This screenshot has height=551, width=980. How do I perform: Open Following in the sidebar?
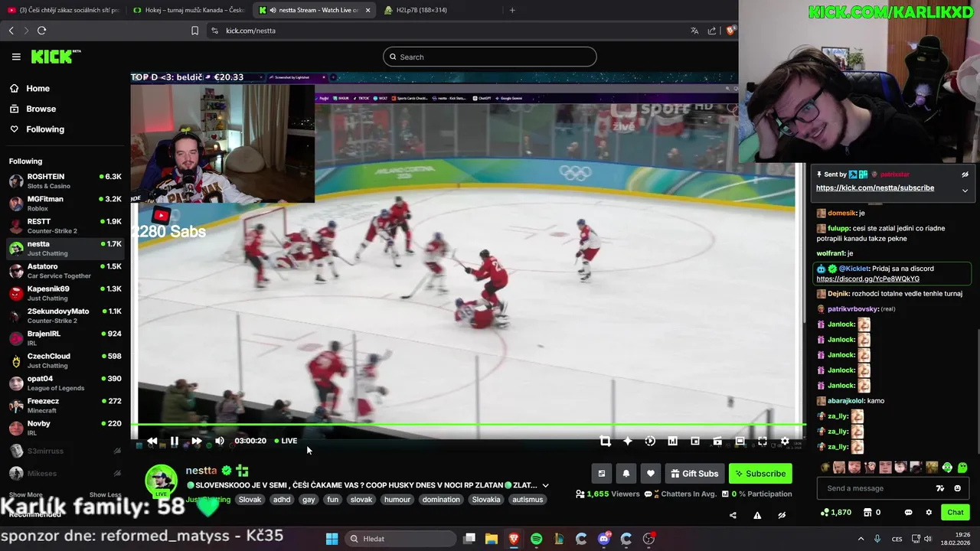coord(38,129)
